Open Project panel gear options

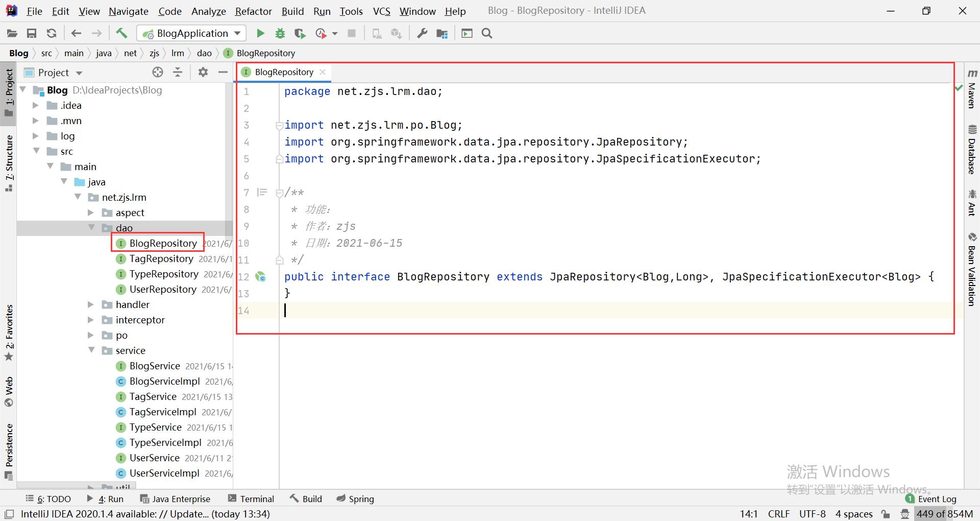[x=203, y=73]
